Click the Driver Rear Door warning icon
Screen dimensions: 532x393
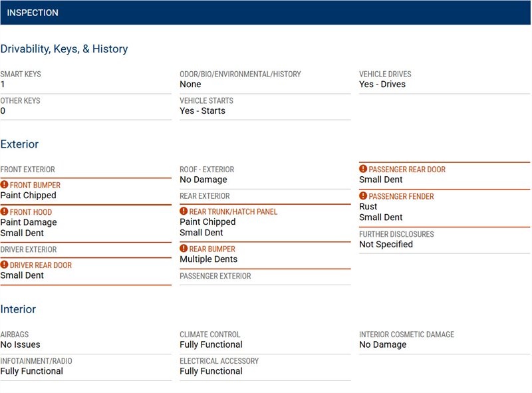point(4,265)
